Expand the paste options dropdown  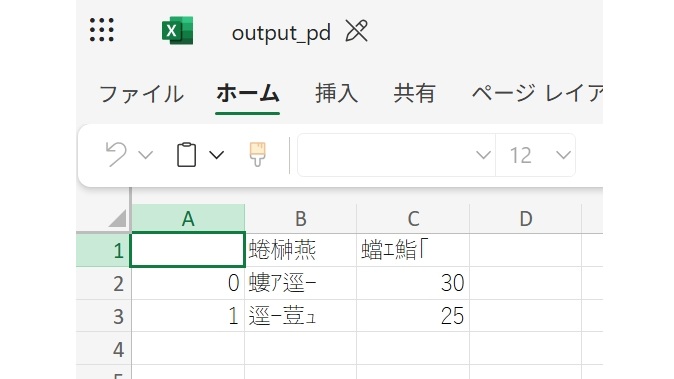pos(217,155)
